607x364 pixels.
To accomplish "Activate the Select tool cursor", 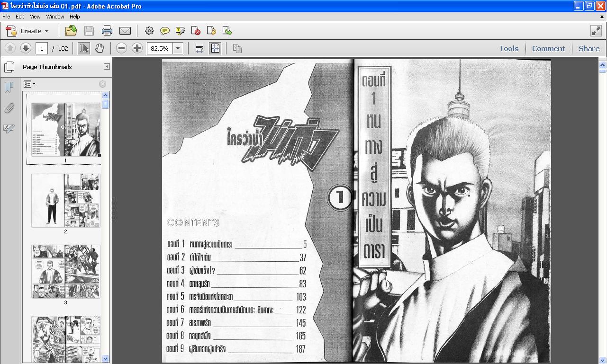I will point(84,48).
